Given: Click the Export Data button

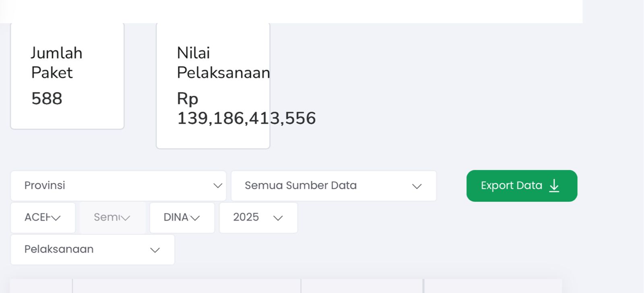Looking at the screenshot, I should click(522, 186).
